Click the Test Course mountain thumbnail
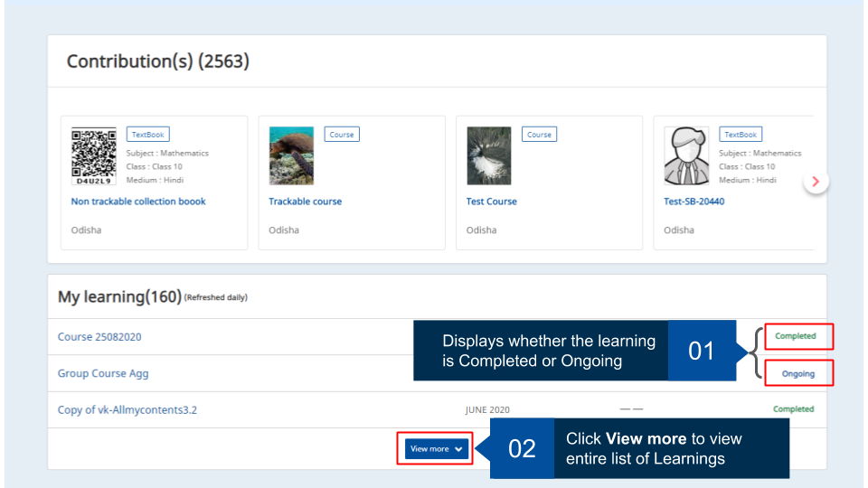Screen dimensions: 868x488 coord(488,155)
